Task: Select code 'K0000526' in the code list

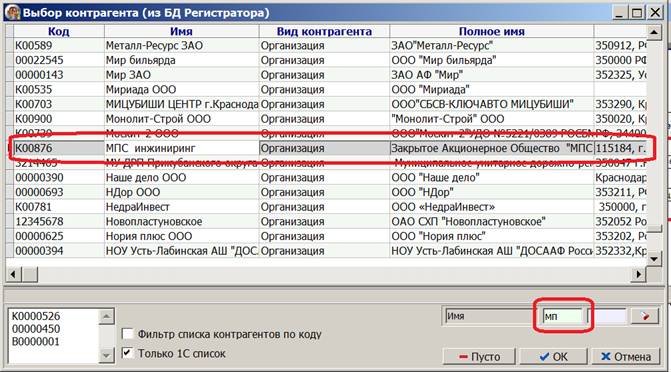Action: (x=36, y=316)
